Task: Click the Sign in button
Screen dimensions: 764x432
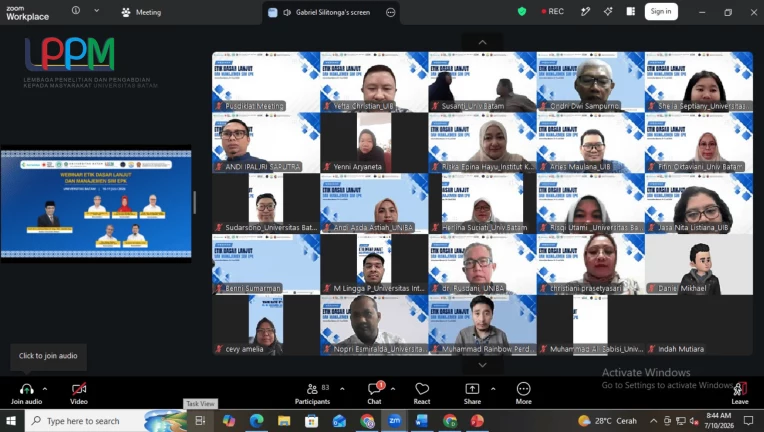Action: 661,11
